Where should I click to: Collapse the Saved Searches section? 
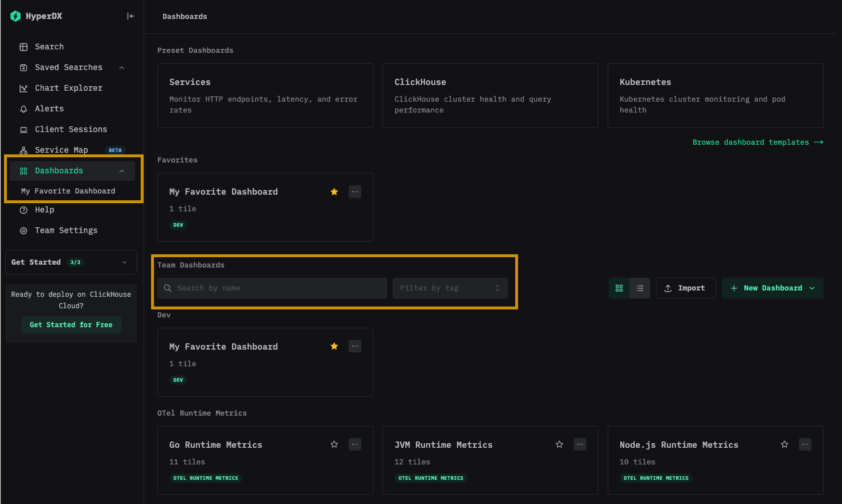tap(121, 67)
